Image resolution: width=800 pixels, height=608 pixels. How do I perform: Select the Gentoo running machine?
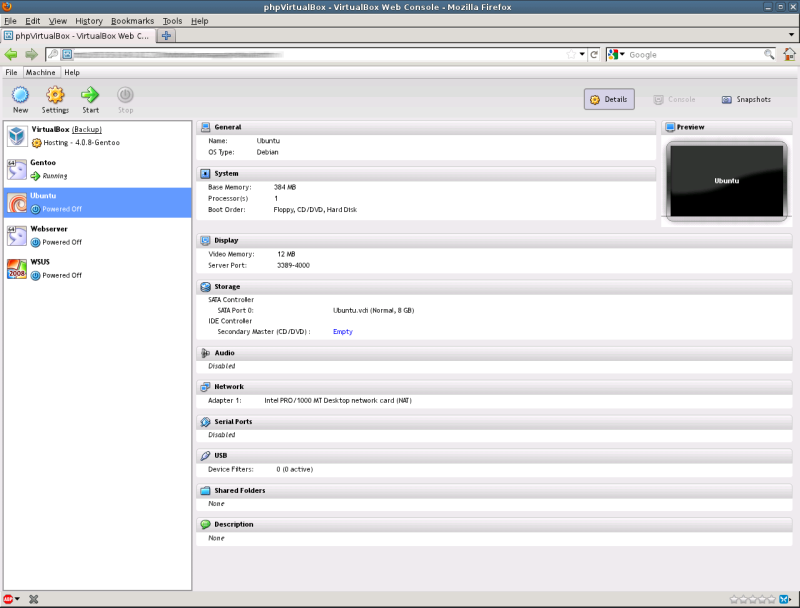tap(97, 169)
